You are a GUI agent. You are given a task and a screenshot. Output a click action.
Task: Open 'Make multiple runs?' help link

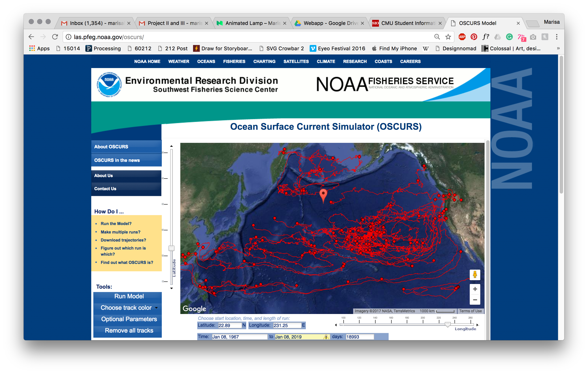click(x=120, y=232)
